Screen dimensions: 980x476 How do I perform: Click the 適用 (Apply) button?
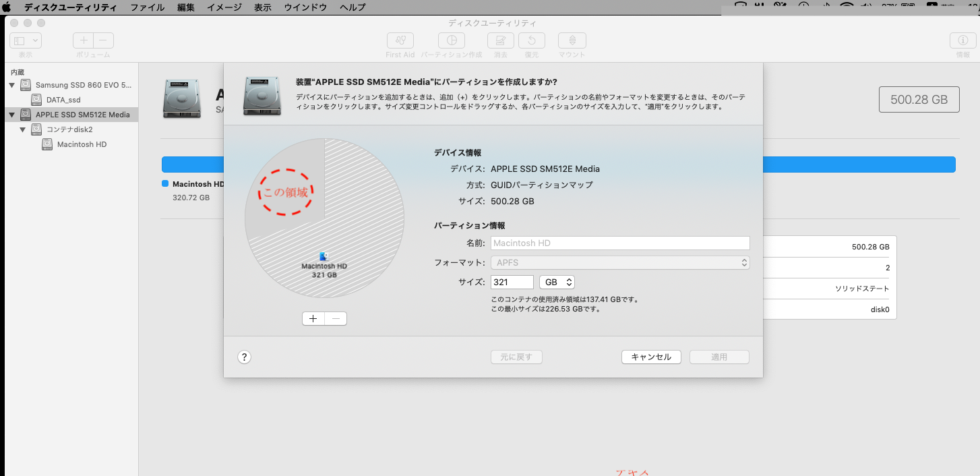coord(719,357)
